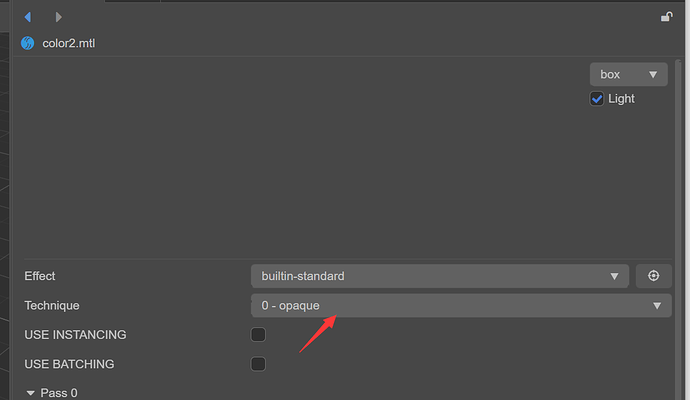Click the Light text label
Viewport: 690px width, 400px height.
coord(621,99)
